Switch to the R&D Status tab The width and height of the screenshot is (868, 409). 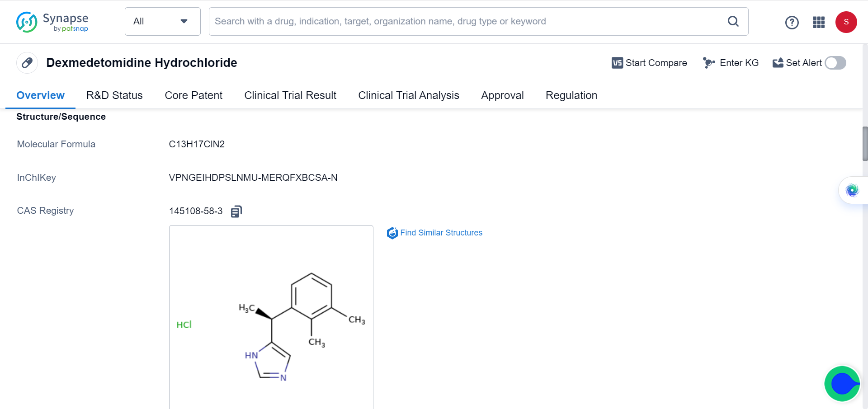pos(114,95)
